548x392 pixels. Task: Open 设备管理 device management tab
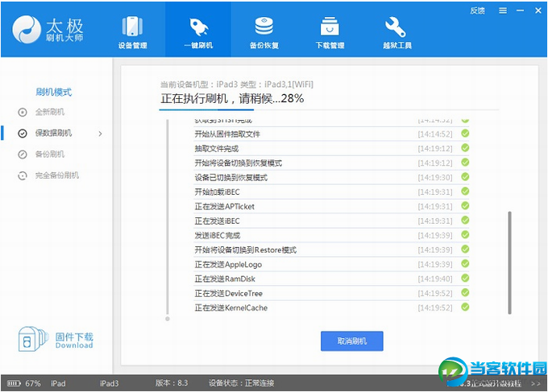click(x=132, y=32)
